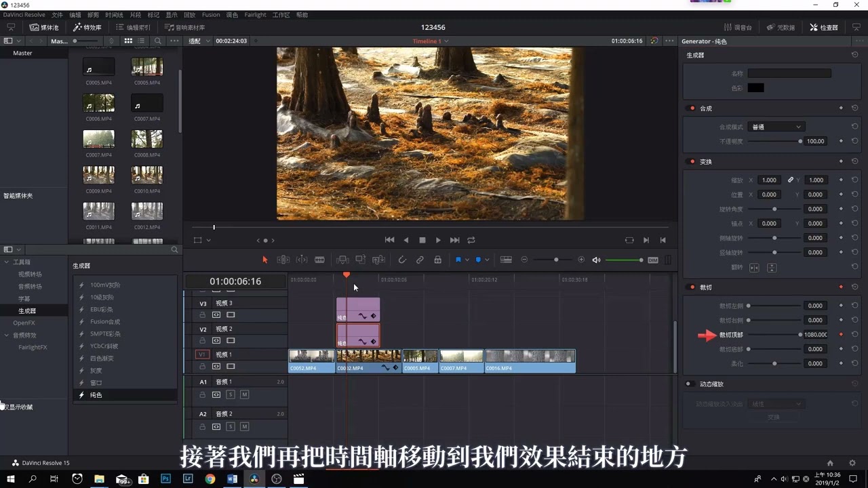Toggle the 变换 section enable dot

click(692, 162)
